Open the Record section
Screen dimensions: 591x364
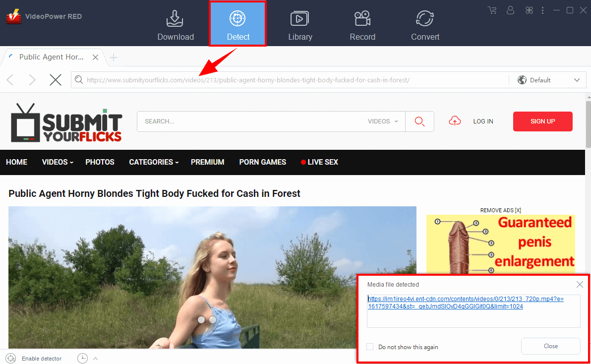pyautogui.click(x=362, y=25)
